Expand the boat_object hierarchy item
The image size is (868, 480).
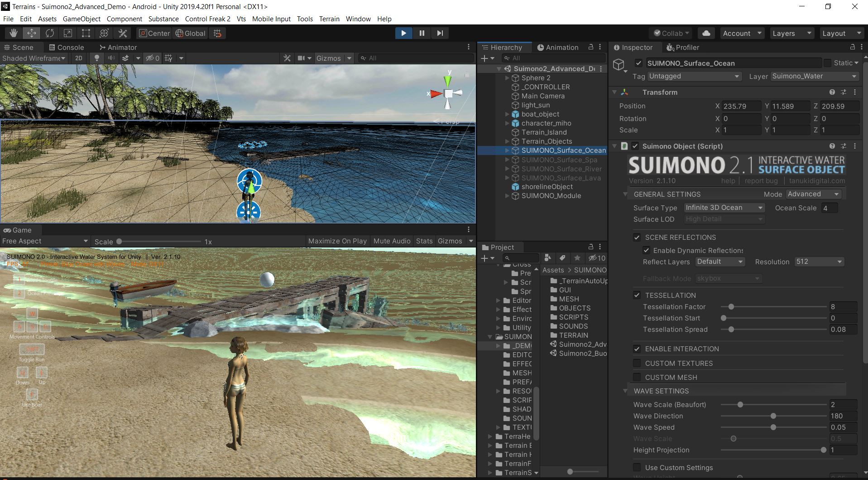coord(507,114)
